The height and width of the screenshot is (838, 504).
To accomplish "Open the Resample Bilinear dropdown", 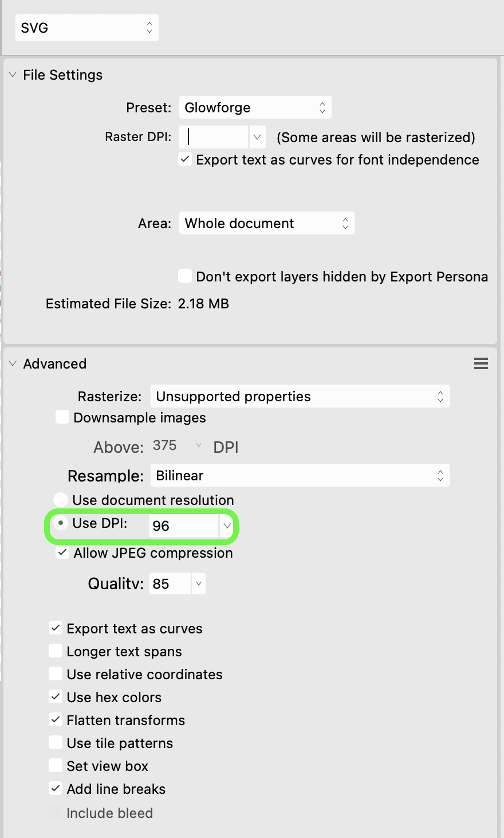I will point(300,476).
